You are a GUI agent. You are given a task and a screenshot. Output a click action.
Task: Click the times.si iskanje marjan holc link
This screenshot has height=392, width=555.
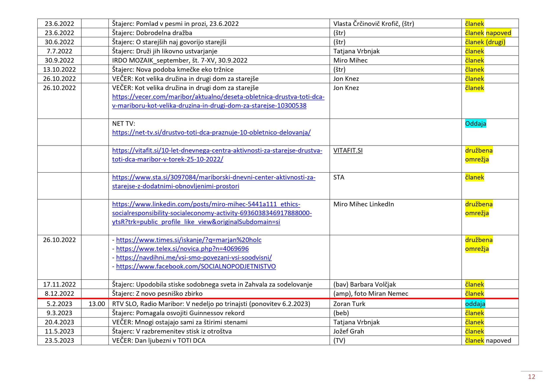[189, 240]
